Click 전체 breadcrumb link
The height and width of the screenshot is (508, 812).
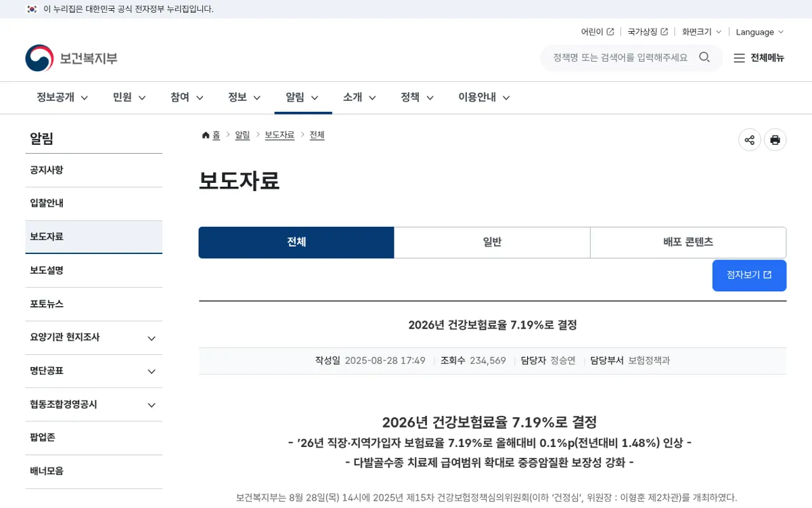(317, 135)
